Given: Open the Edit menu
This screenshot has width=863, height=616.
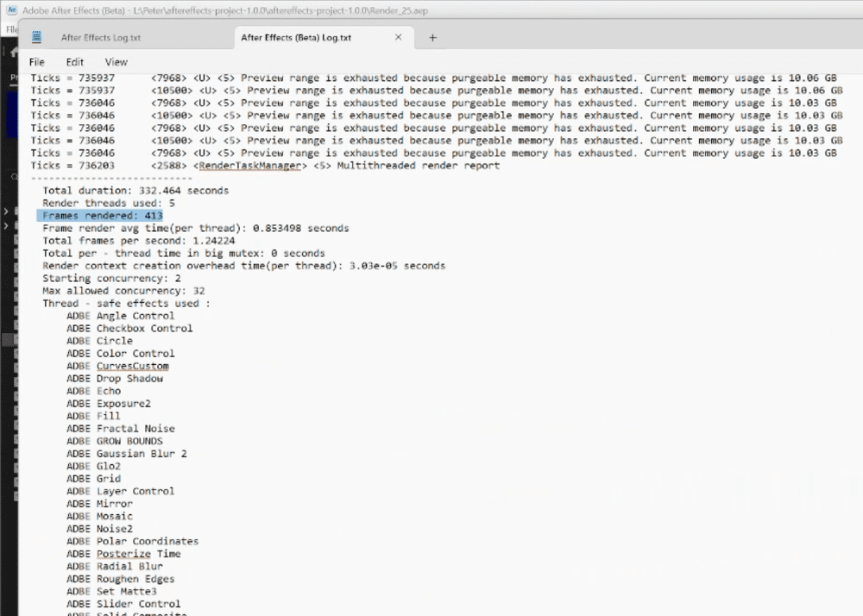Looking at the screenshot, I should click(x=74, y=61).
